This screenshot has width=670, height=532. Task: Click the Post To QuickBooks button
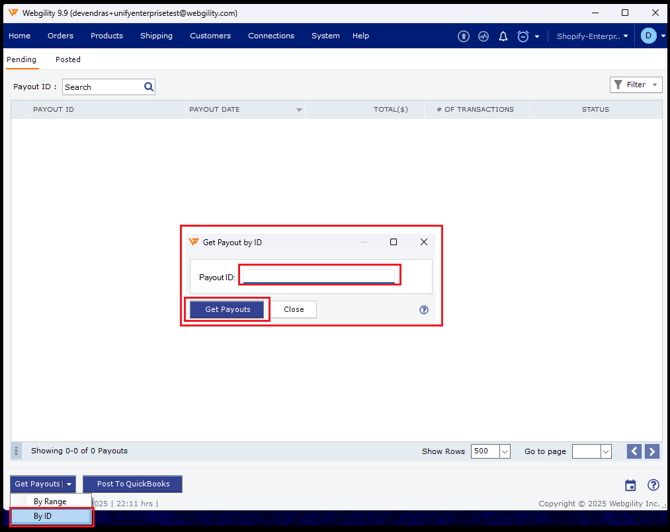tap(133, 484)
